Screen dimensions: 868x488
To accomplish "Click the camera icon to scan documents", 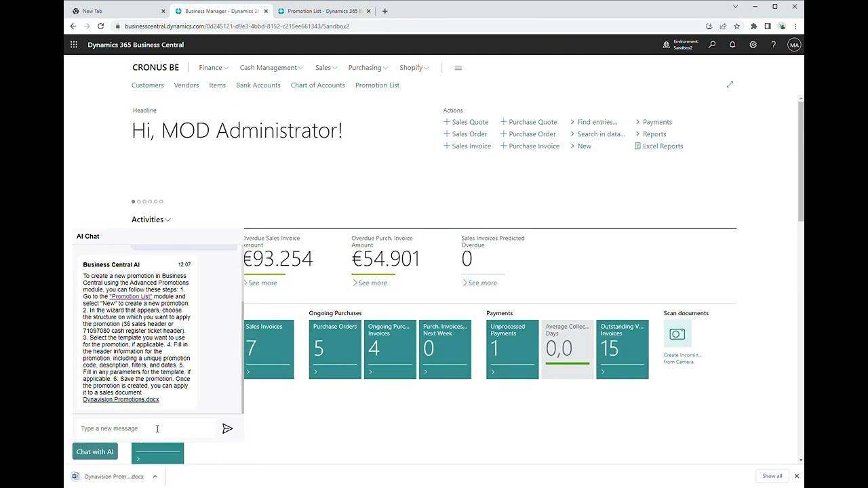I will [x=677, y=333].
